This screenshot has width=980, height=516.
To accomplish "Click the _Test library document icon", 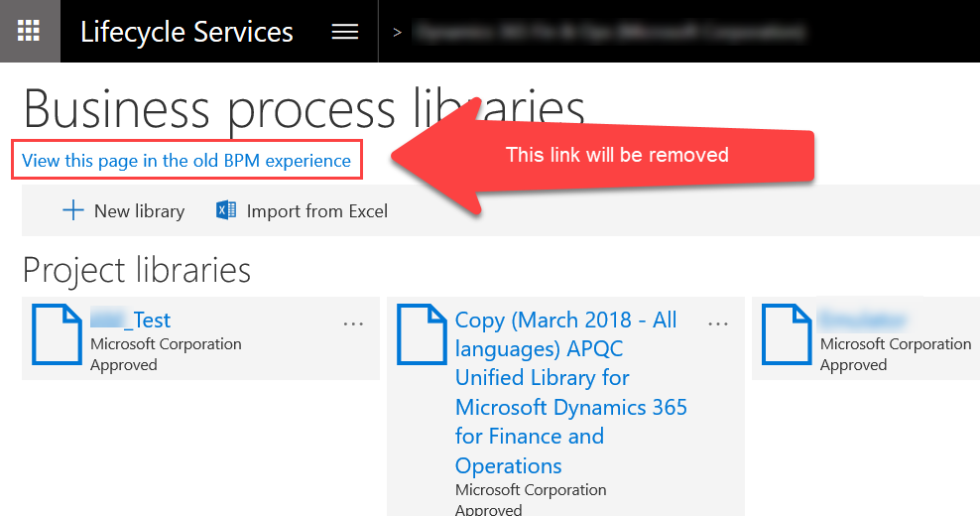I will click(58, 334).
